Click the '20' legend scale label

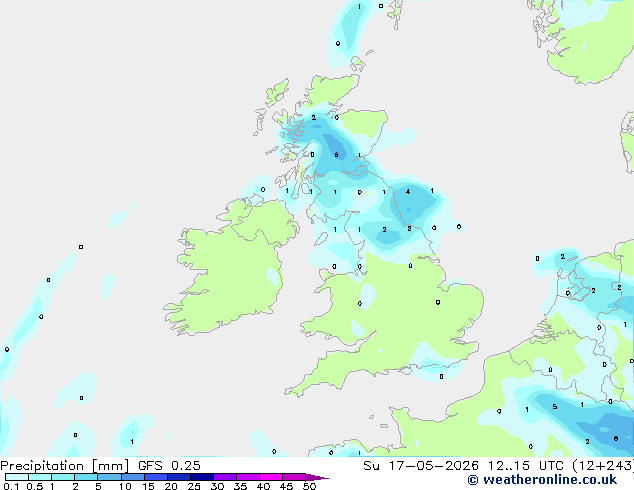pyautogui.click(x=171, y=486)
